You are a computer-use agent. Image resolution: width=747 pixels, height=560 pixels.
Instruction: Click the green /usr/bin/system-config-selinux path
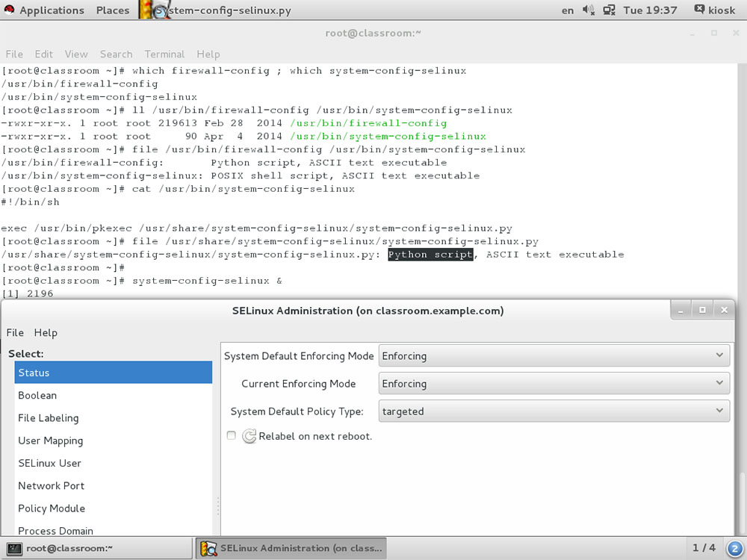[x=388, y=136]
